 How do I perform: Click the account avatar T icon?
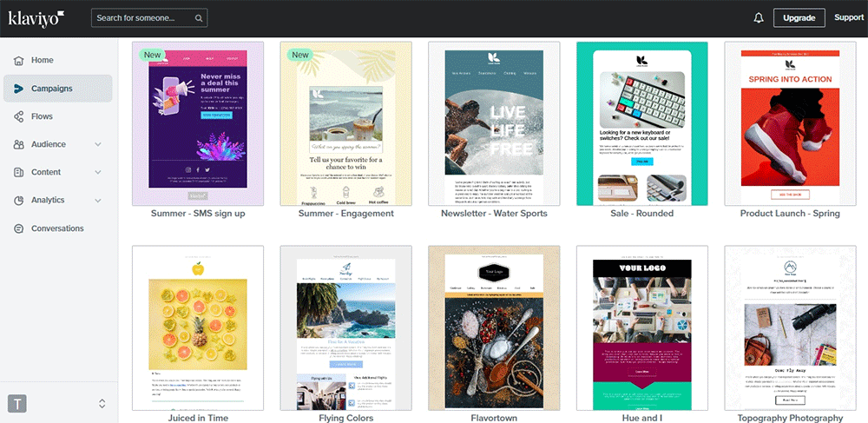(x=16, y=403)
